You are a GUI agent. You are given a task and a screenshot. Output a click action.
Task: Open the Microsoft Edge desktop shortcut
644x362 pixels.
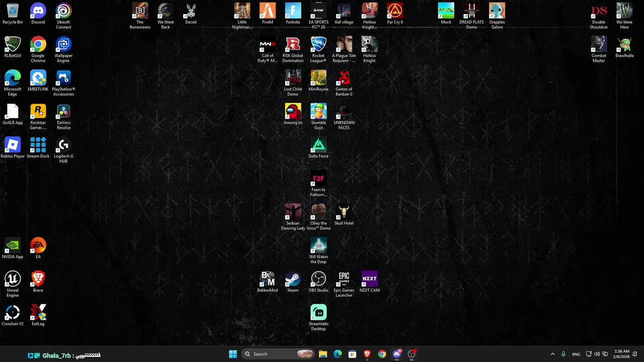[x=13, y=83]
